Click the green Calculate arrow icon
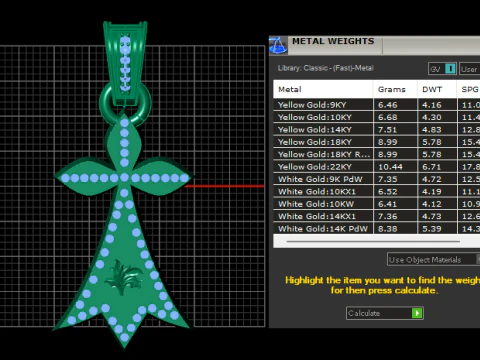The image size is (480, 360). 417,313
